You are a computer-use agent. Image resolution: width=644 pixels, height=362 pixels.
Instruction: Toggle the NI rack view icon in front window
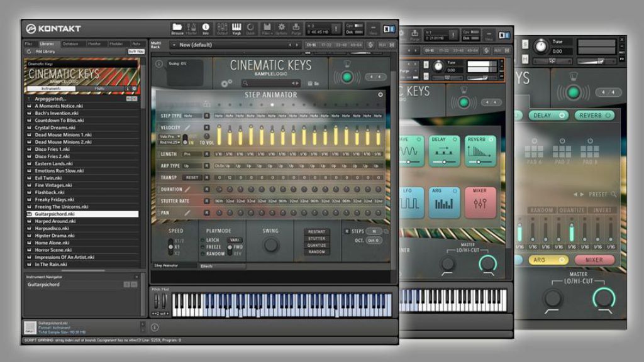click(389, 29)
